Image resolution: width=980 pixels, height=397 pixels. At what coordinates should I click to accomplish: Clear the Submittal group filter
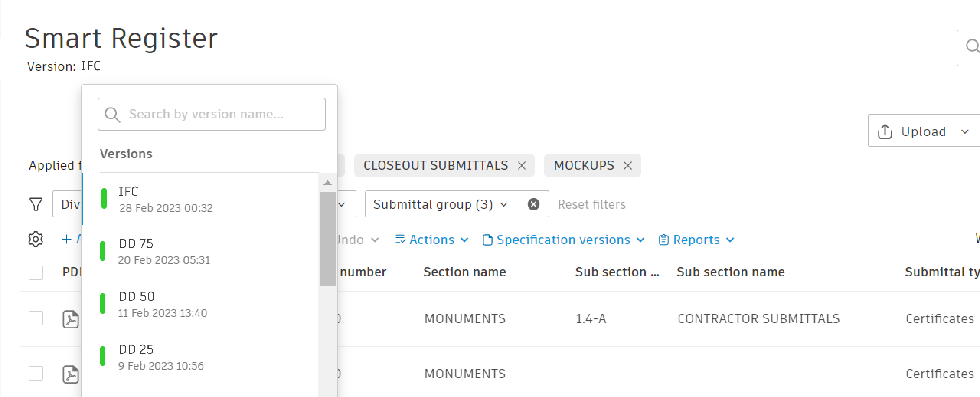534,204
